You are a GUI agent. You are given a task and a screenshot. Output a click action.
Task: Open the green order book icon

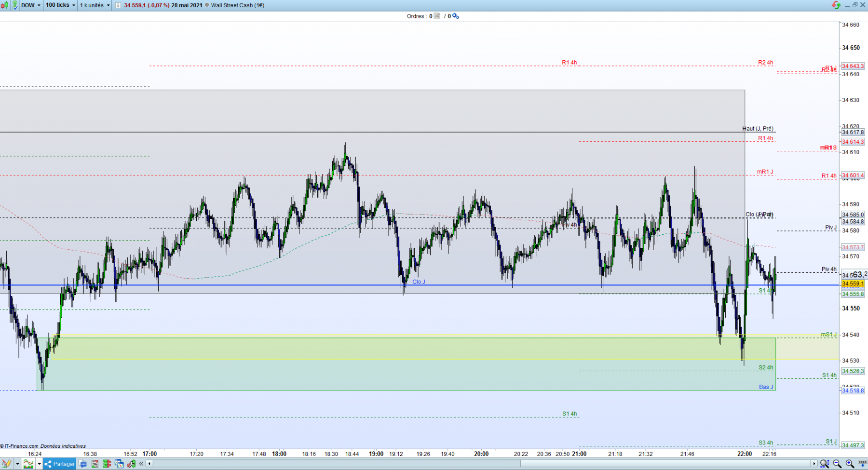click(107, 464)
